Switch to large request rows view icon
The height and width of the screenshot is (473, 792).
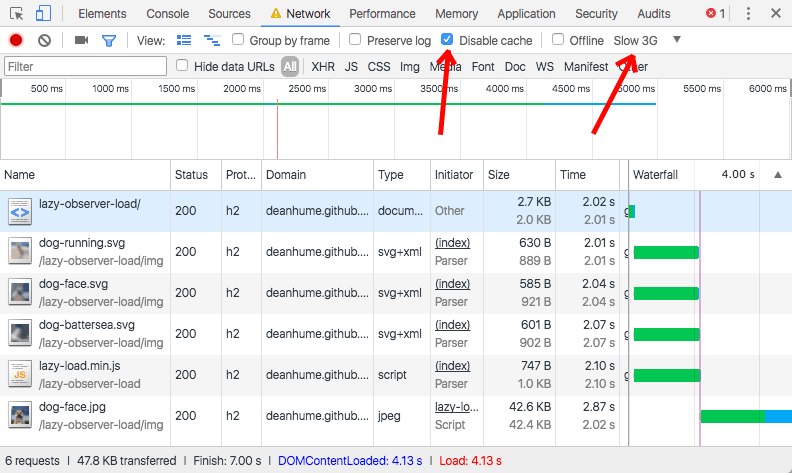point(184,40)
